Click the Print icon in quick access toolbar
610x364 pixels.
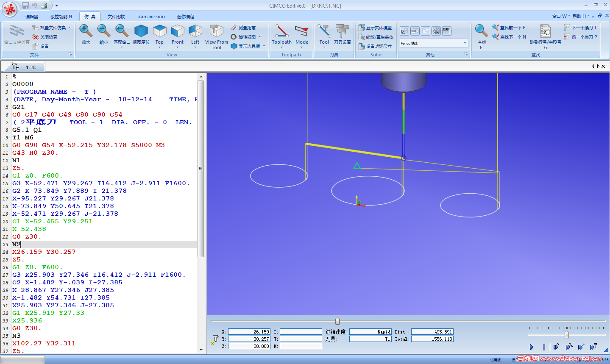point(44,6)
